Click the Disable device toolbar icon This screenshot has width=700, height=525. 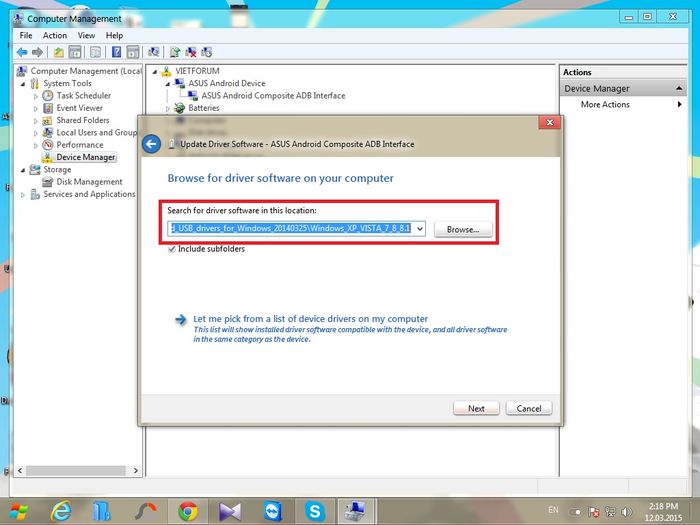206,52
